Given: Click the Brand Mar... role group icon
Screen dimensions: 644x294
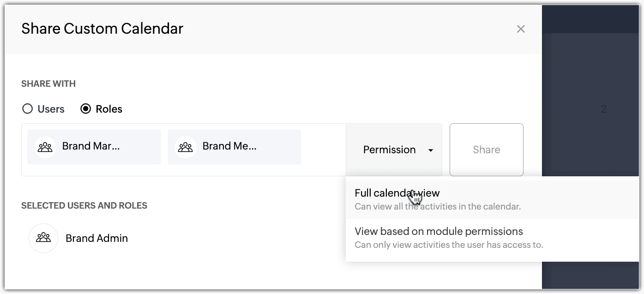Looking at the screenshot, I should (45, 147).
